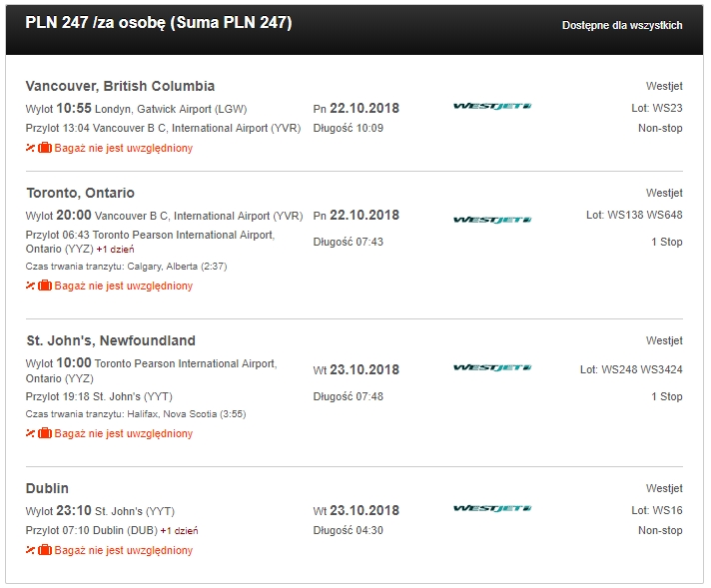711x588 pixels.
Task: Click flight number WS23
Action: (657, 109)
